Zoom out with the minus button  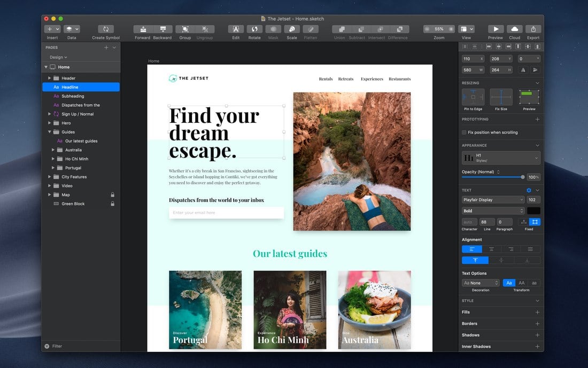point(427,29)
